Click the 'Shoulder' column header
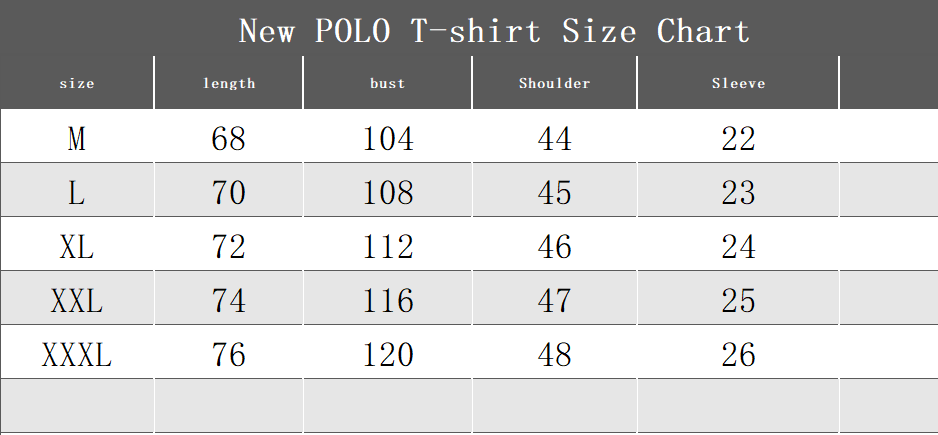The height and width of the screenshot is (435, 938). tap(555, 83)
